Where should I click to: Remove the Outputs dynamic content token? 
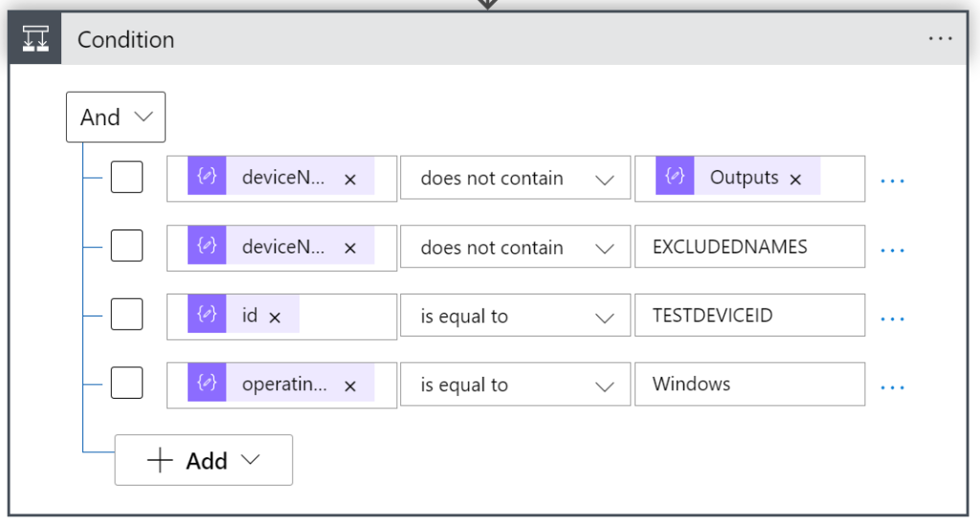795,179
